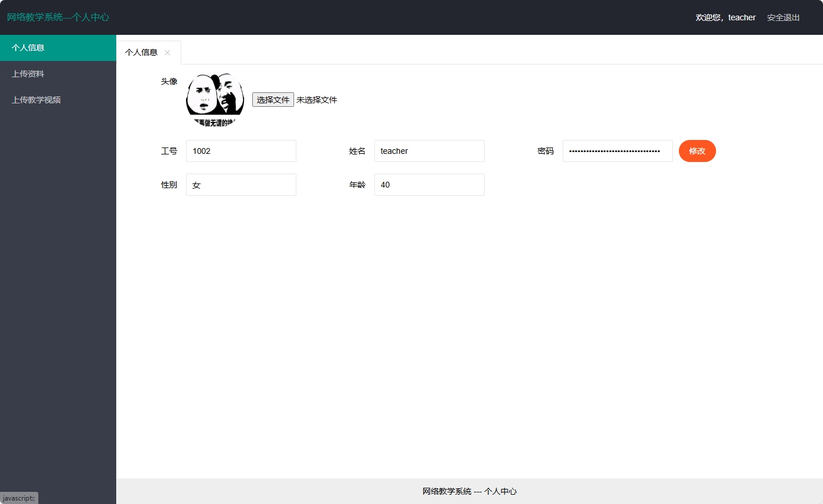Viewport: 823px width, 504px height.
Task: Open the 上传资料 sidebar item
Action: tap(27, 74)
